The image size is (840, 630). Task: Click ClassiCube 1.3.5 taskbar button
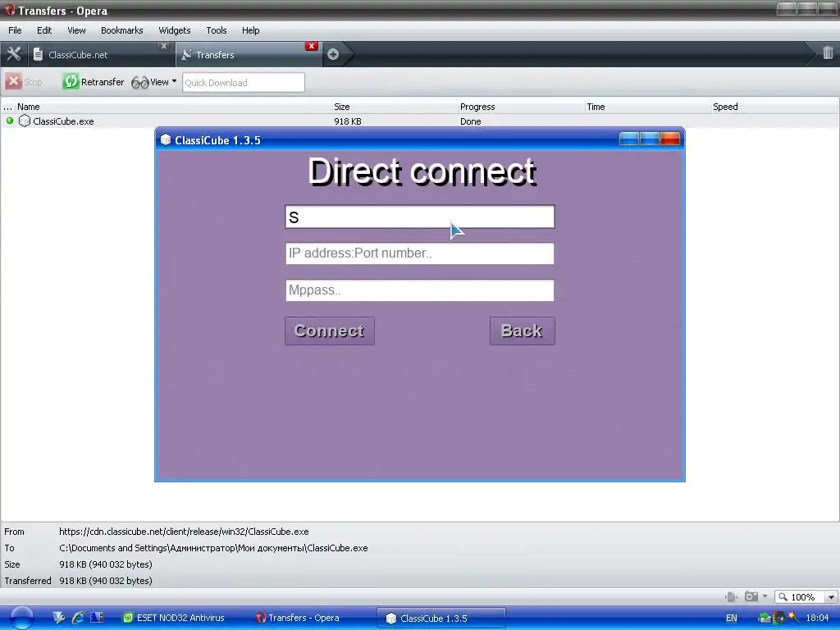pyautogui.click(x=441, y=618)
